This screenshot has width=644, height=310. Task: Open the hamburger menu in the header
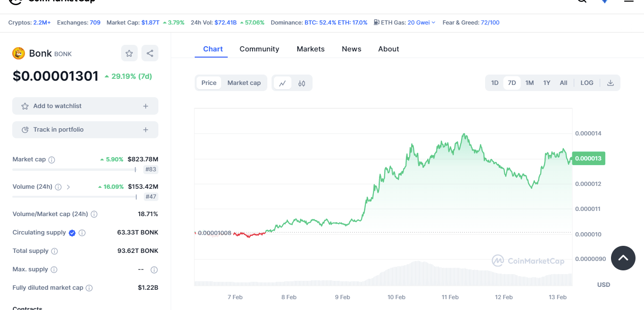point(629,1)
